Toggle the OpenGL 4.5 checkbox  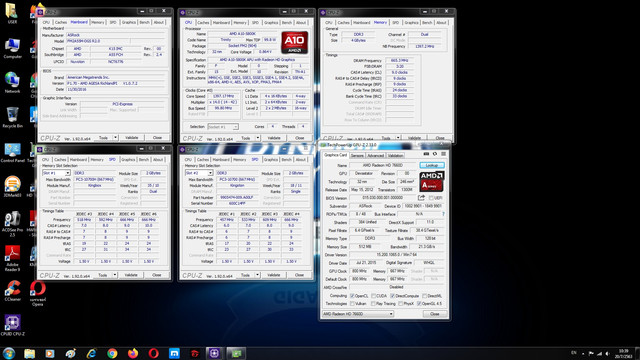(x=419, y=304)
